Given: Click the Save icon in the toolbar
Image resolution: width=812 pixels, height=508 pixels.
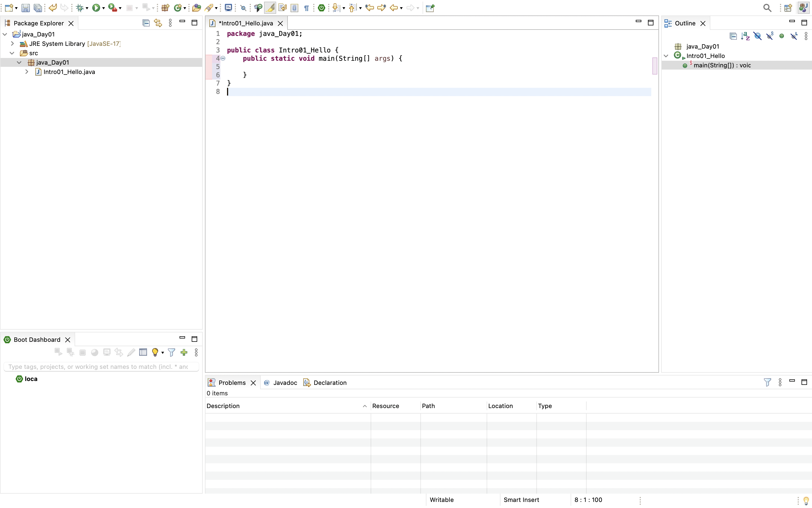Looking at the screenshot, I should [x=25, y=8].
